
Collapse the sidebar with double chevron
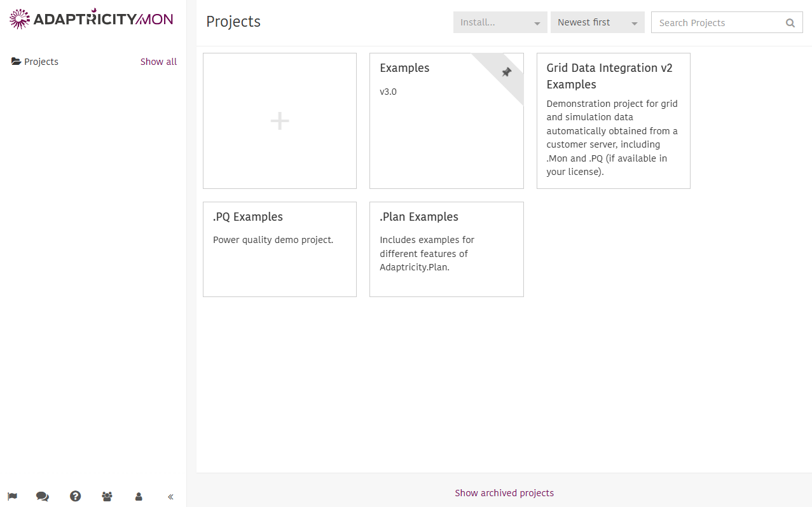click(x=170, y=497)
